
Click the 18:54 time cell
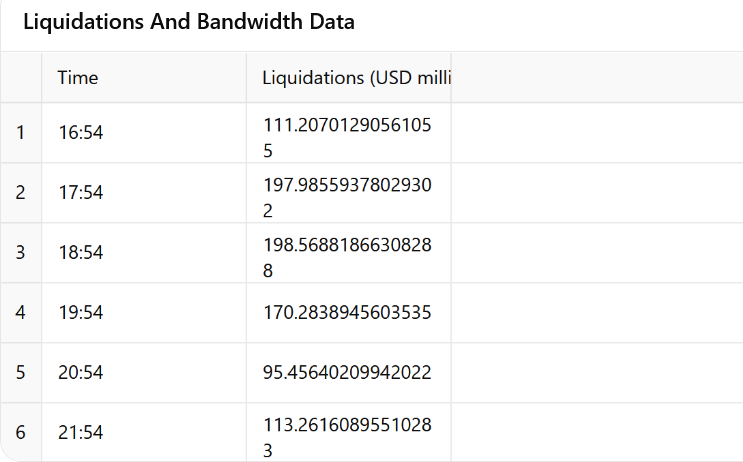pyautogui.click(x=144, y=253)
